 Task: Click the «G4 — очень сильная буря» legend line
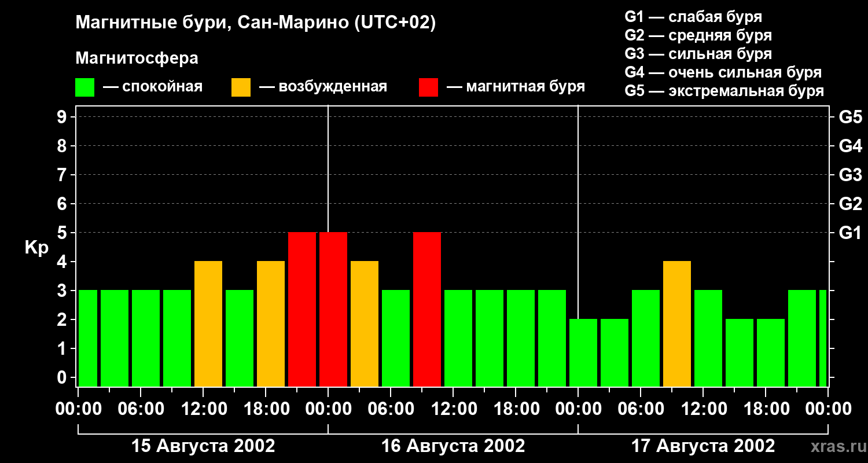(723, 72)
